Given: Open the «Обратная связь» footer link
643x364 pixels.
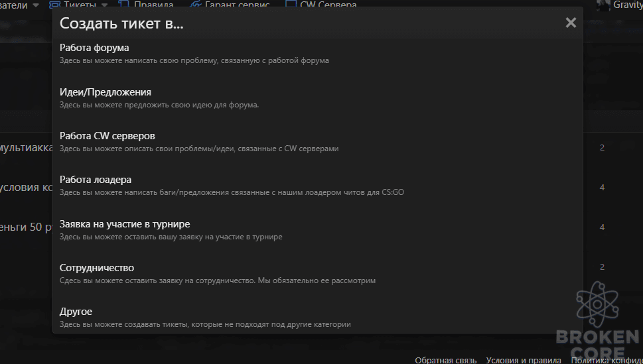Looking at the screenshot, I should click(446, 360).
